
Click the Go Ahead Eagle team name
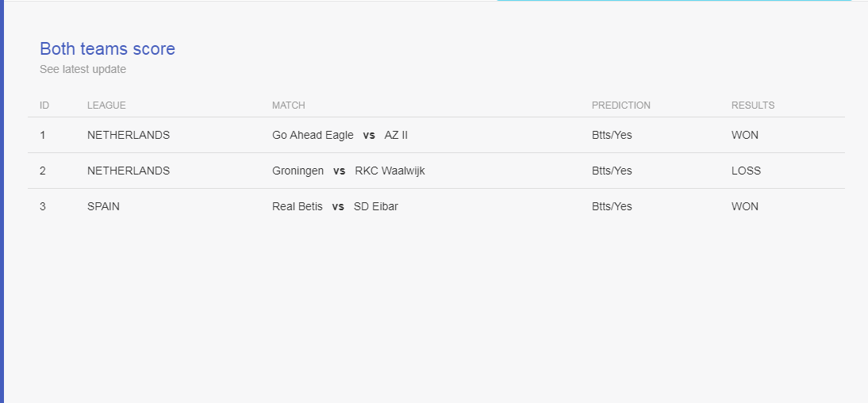tap(313, 135)
